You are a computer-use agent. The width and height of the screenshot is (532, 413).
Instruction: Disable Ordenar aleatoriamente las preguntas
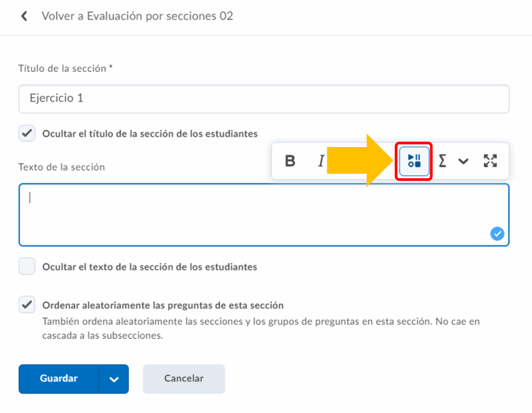point(27,305)
